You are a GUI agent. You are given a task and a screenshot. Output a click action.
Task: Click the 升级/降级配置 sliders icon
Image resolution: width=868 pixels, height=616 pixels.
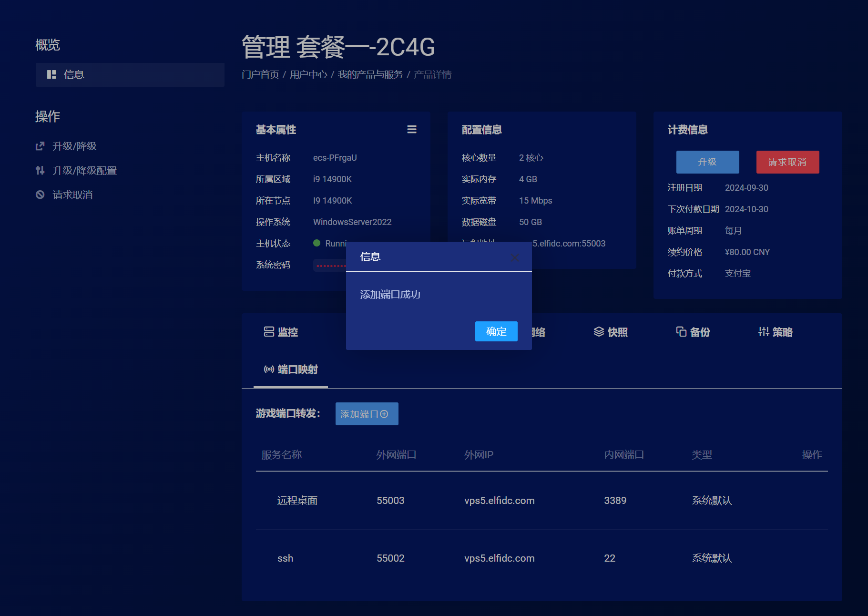tap(40, 171)
